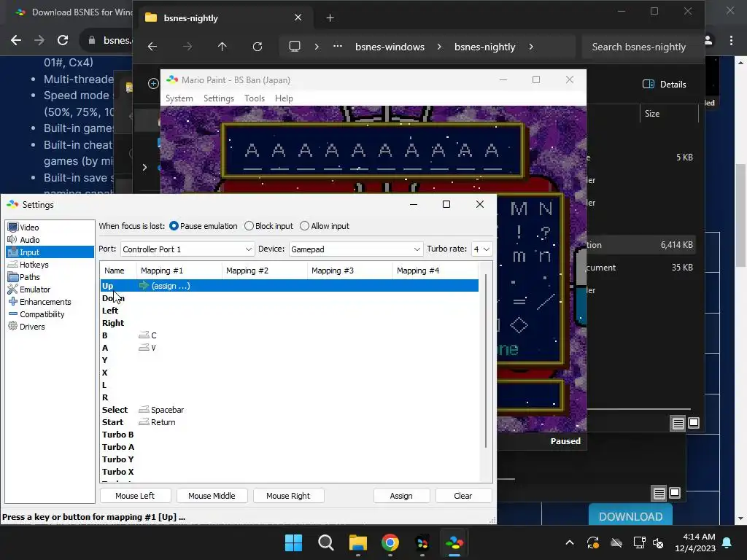Select the Turbo B mapping row
This screenshot has width=747, height=560.
[289, 435]
